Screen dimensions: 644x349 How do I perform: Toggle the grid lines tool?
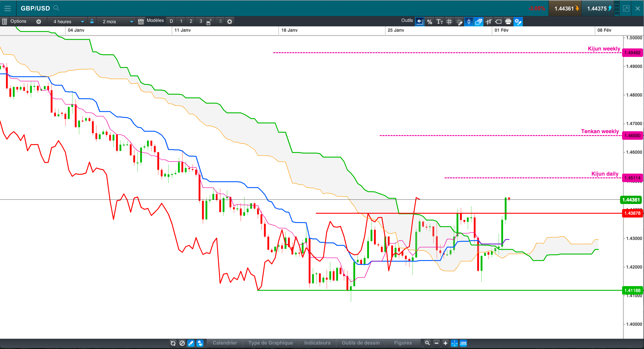(x=449, y=22)
